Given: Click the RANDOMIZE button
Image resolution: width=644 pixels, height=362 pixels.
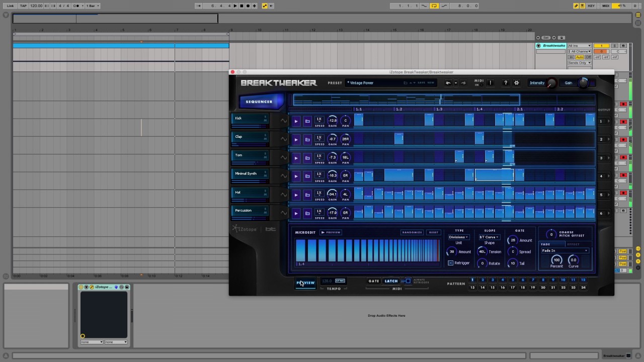Looking at the screenshot, I should (x=413, y=232).
